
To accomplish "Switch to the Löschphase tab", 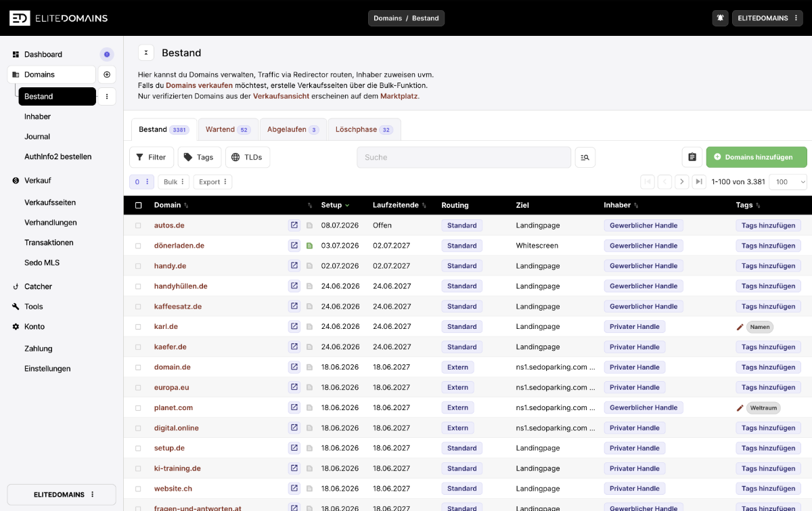I will click(x=364, y=129).
